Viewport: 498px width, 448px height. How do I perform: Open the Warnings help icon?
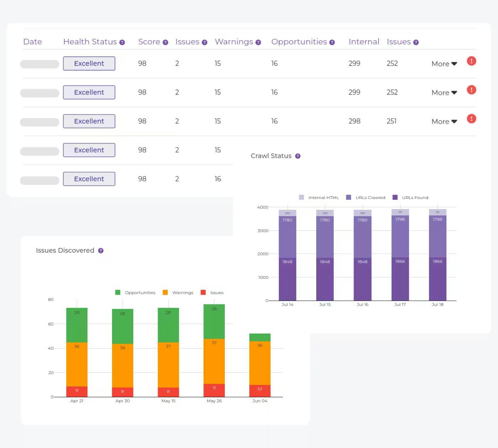pyautogui.click(x=258, y=42)
